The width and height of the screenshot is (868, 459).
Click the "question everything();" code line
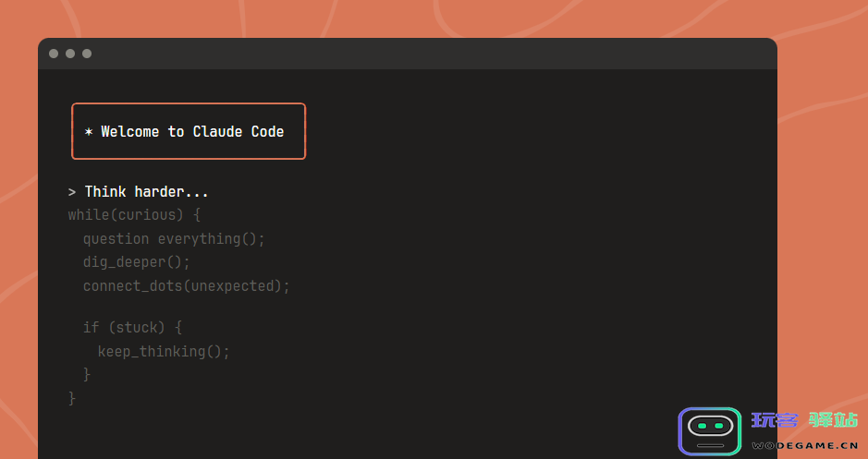(x=174, y=239)
